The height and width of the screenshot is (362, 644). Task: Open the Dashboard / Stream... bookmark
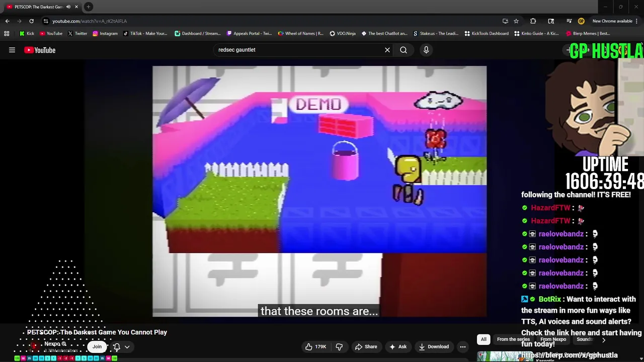click(197, 33)
